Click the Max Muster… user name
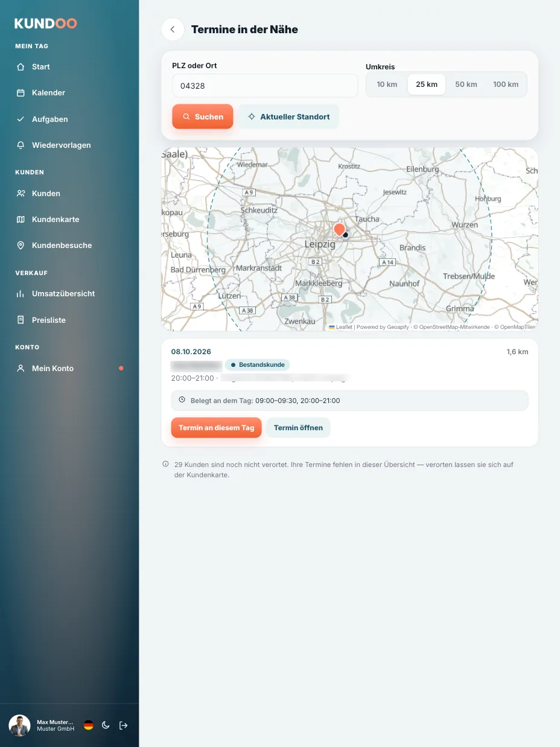560x747 pixels. coord(55,722)
